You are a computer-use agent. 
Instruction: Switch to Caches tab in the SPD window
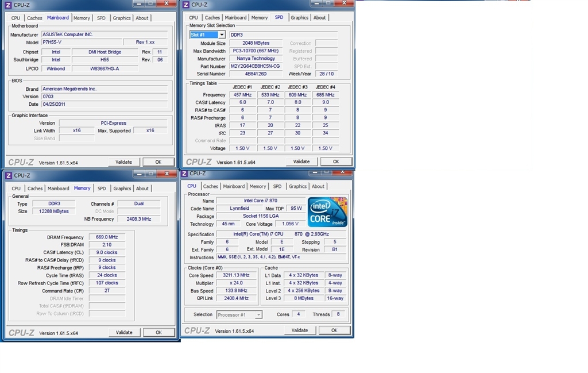pyautogui.click(x=212, y=18)
